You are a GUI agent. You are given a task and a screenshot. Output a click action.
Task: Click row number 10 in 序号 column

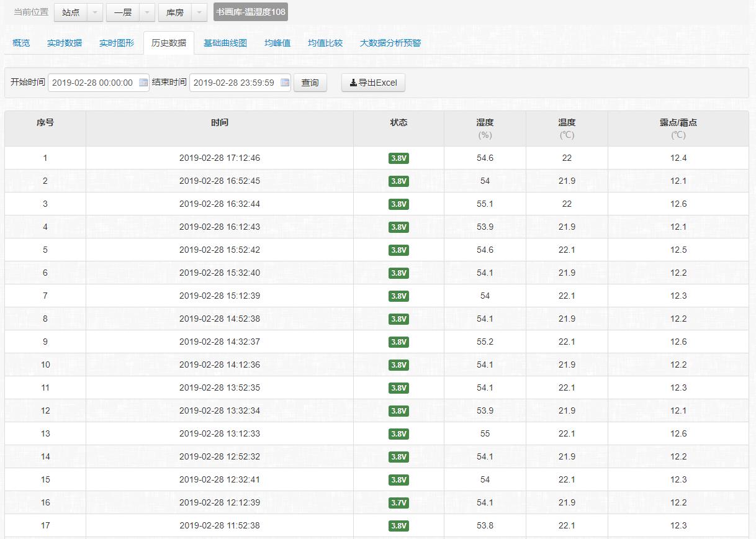[45, 365]
